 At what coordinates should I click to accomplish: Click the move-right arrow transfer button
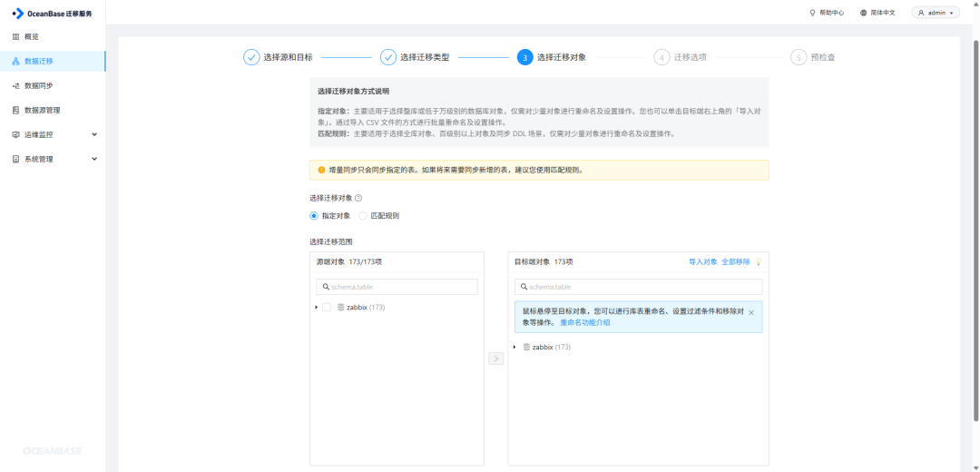point(495,359)
